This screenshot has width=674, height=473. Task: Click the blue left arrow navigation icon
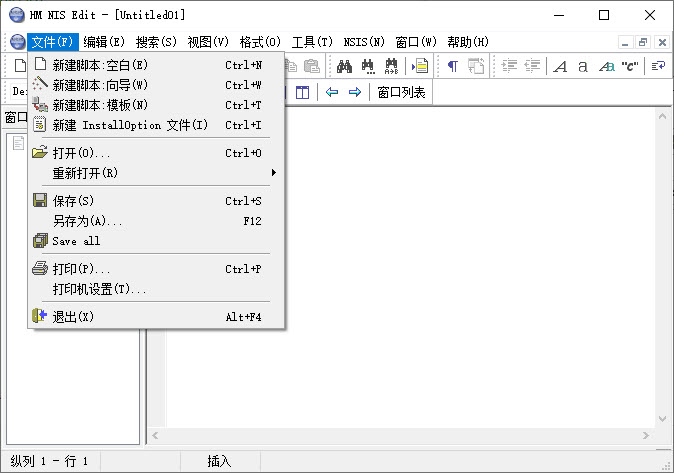point(332,92)
